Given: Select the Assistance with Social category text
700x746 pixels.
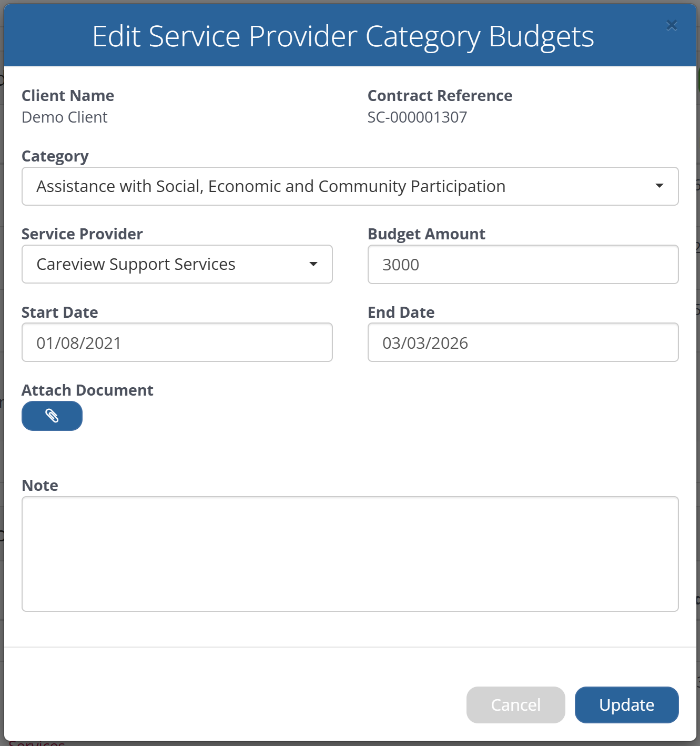Looking at the screenshot, I should click(x=270, y=186).
